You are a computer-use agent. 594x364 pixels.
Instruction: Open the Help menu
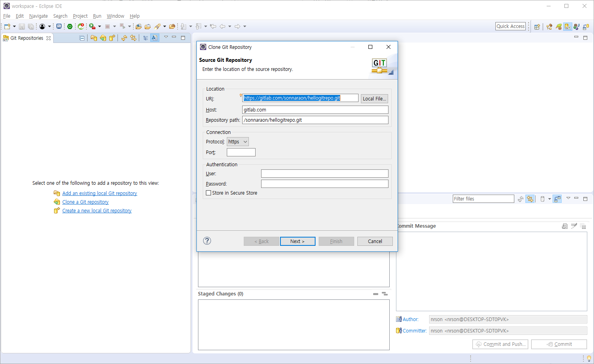(x=134, y=16)
